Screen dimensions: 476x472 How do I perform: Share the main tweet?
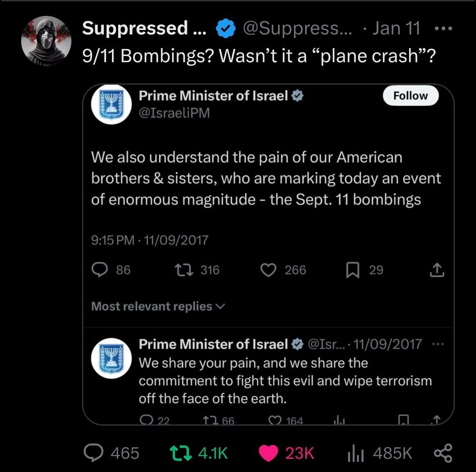tap(443, 453)
